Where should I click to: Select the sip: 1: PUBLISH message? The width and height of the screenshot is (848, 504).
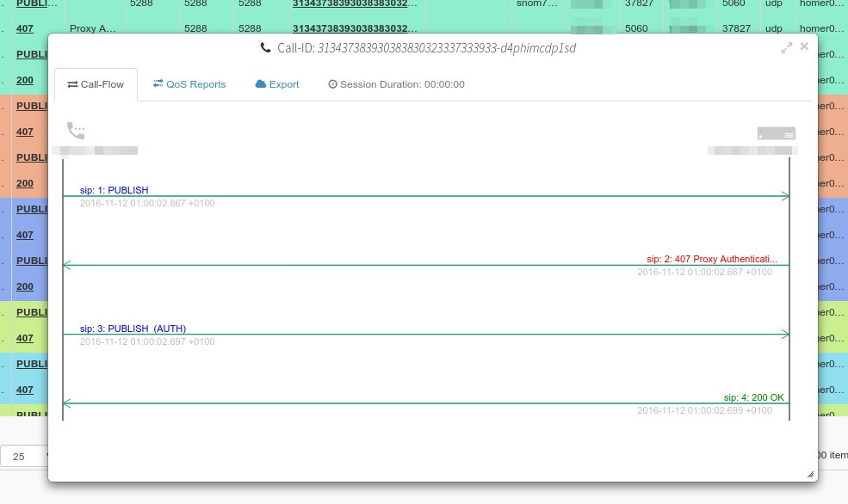tap(115, 190)
